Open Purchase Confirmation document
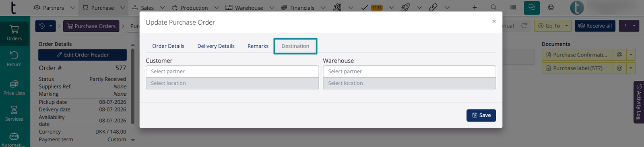The image size is (644, 147). [x=577, y=55]
